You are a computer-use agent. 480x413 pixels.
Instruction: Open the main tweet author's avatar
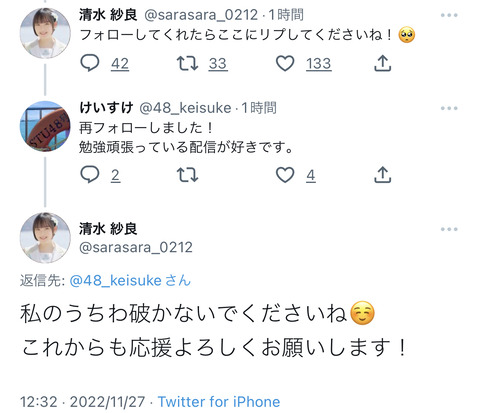coord(45,238)
